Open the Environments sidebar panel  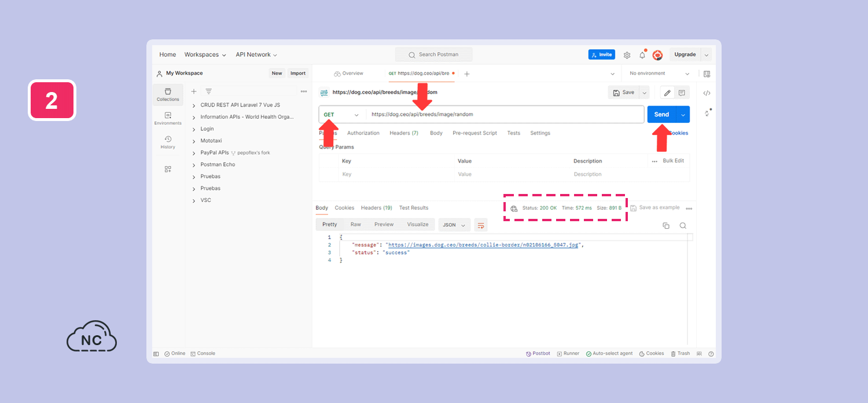click(x=168, y=119)
